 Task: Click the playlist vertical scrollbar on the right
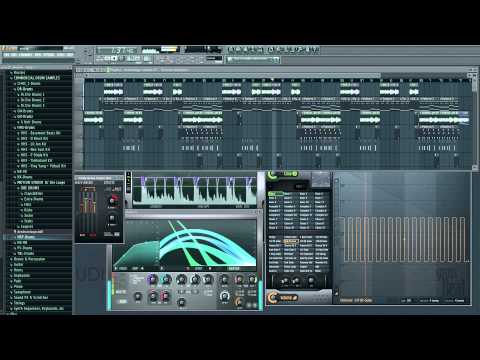[x=474, y=85]
